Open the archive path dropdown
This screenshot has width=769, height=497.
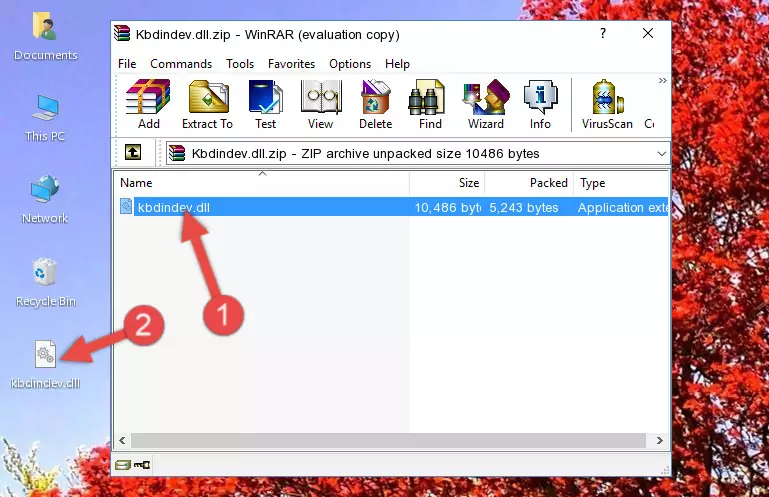pyautogui.click(x=662, y=154)
